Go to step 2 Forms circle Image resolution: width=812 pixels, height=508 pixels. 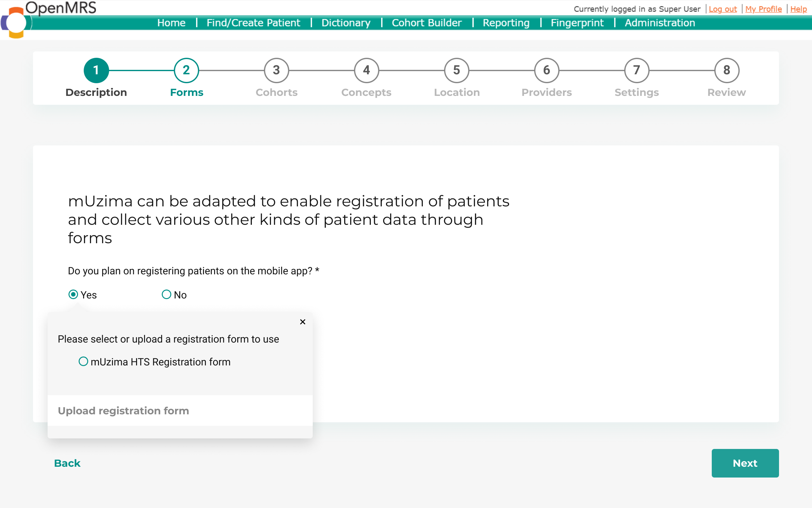(x=186, y=70)
